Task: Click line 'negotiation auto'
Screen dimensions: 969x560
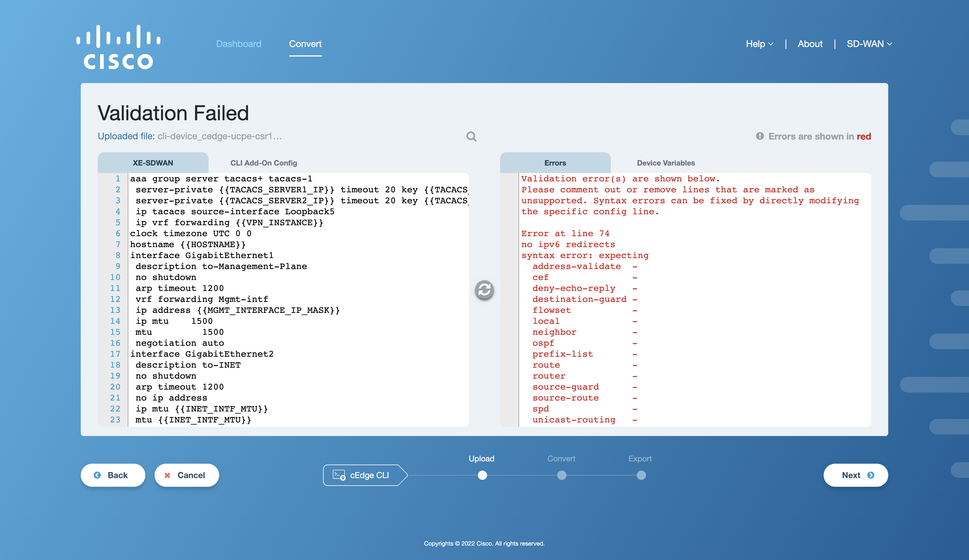Action: [180, 343]
